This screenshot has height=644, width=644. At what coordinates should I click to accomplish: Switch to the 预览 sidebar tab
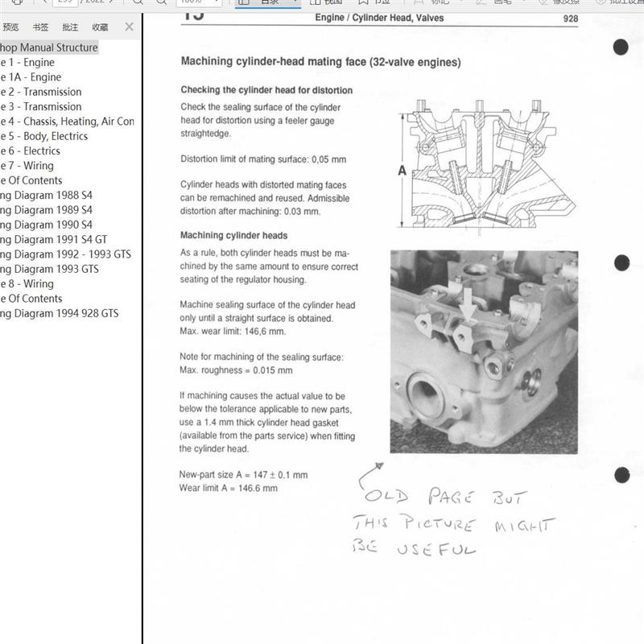click(x=10, y=27)
